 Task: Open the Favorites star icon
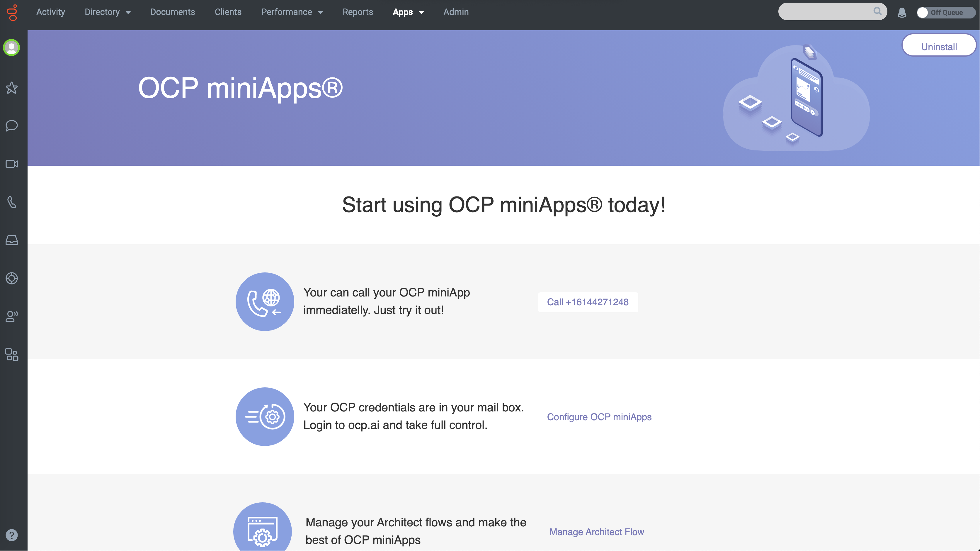pyautogui.click(x=12, y=88)
